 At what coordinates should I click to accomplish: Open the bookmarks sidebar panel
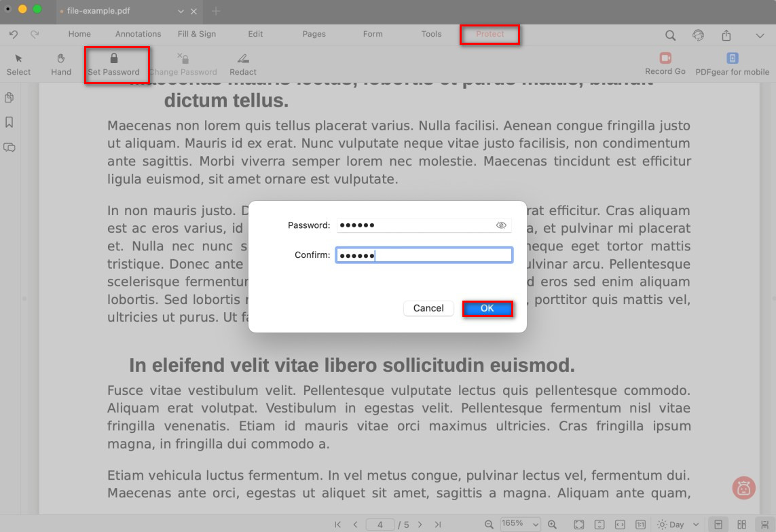click(x=10, y=122)
